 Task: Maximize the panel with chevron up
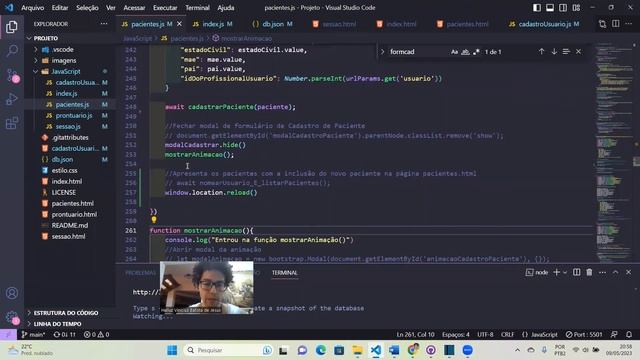tap(616, 272)
